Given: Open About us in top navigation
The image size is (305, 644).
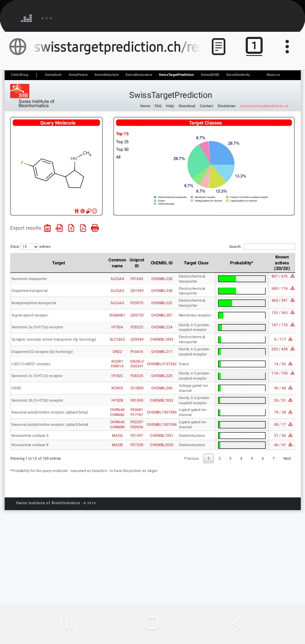Looking at the screenshot, I should tap(273, 75).
